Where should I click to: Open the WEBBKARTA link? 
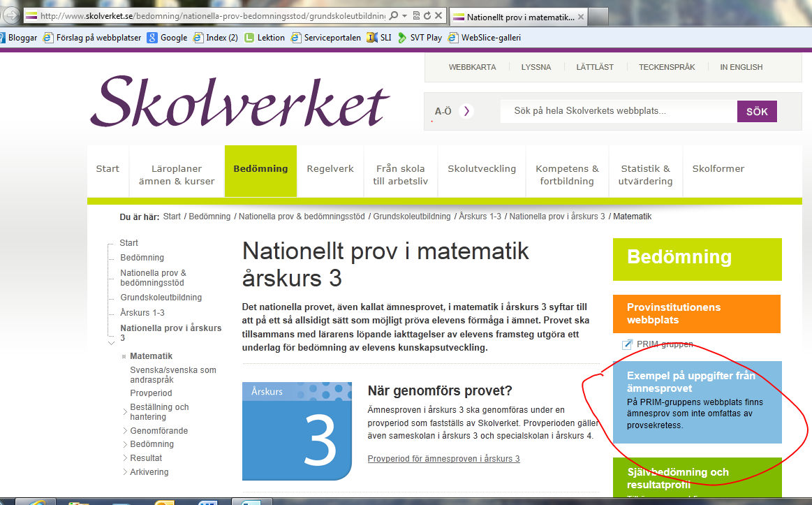[x=472, y=67]
